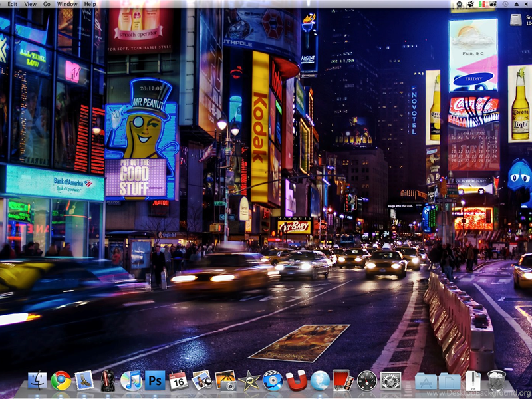The image size is (532, 399).
Task: Open the Dashboard gauge dock icon
Action: [x=367, y=380]
